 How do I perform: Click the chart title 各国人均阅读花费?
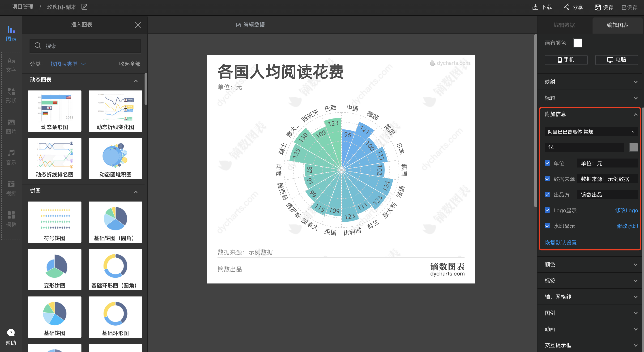(x=281, y=72)
